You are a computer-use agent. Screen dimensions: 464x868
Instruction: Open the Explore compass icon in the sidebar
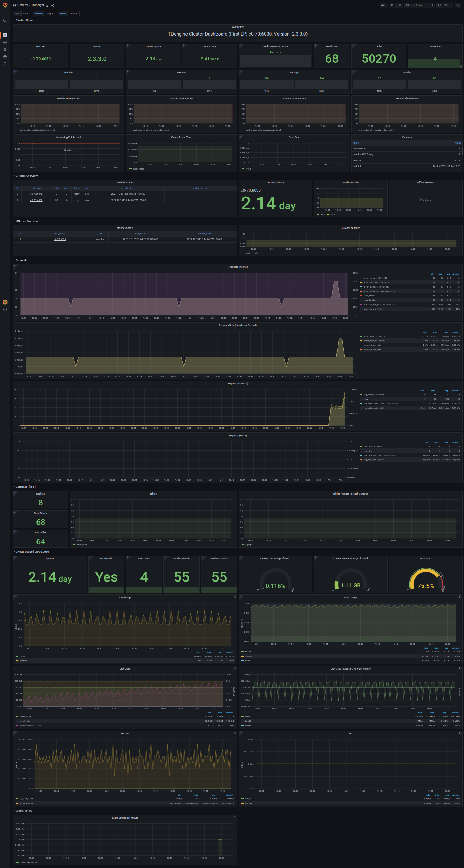[x=5, y=42]
